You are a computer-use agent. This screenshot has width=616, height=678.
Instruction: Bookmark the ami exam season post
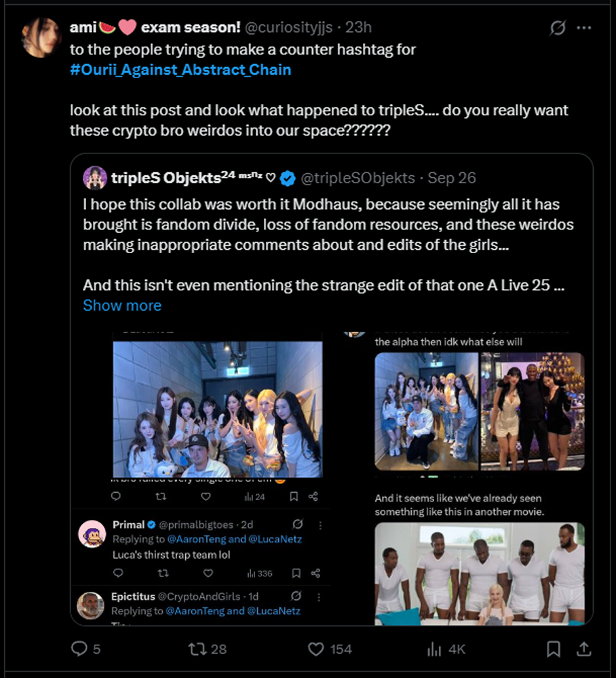tap(554, 649)
